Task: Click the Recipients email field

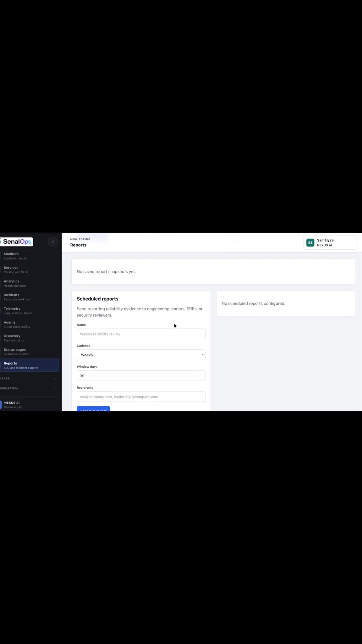Action: click(141, 397)
